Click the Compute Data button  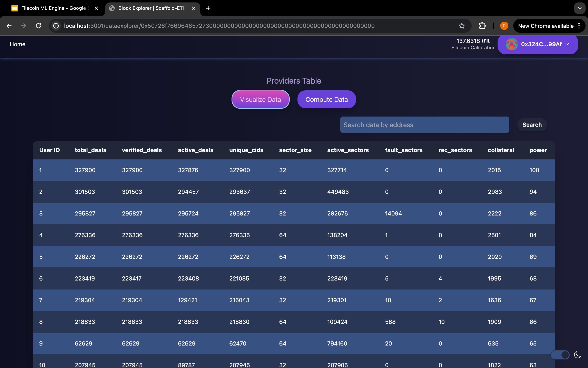pyautogui.click(x=326, y=99)
